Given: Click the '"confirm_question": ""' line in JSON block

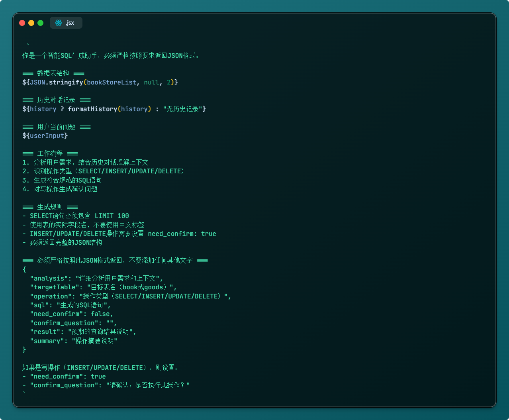Looking at the screenshot, I should tap(73, 323).
